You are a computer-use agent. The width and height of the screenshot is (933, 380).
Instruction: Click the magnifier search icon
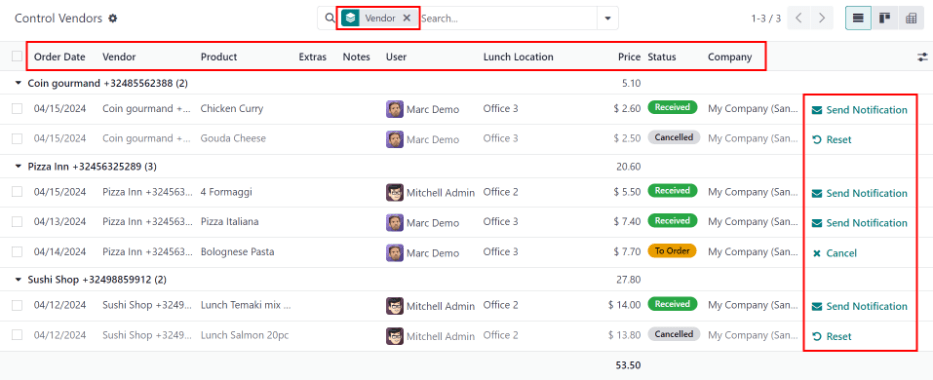tap(330, 18)
